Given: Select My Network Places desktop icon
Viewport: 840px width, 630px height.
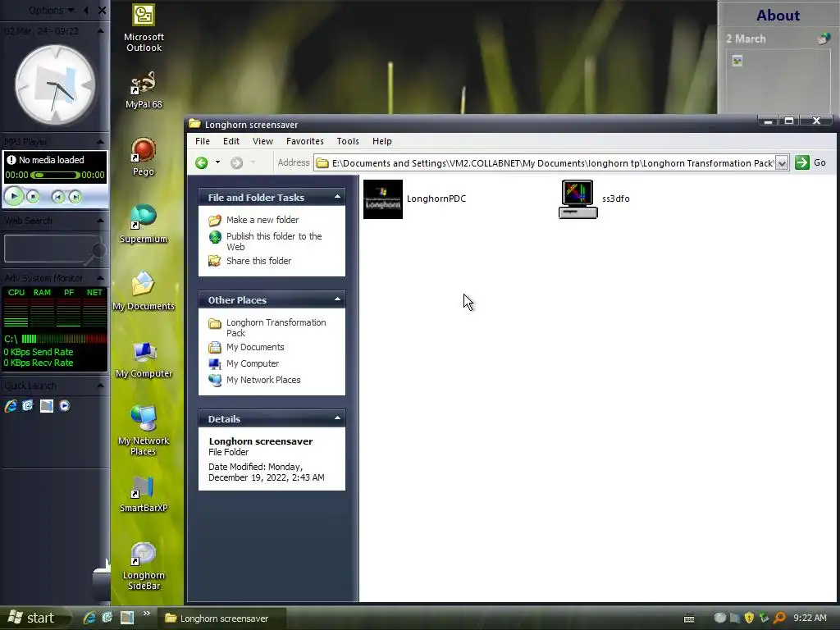Looking at the screenshot, I should click(144, 431).
